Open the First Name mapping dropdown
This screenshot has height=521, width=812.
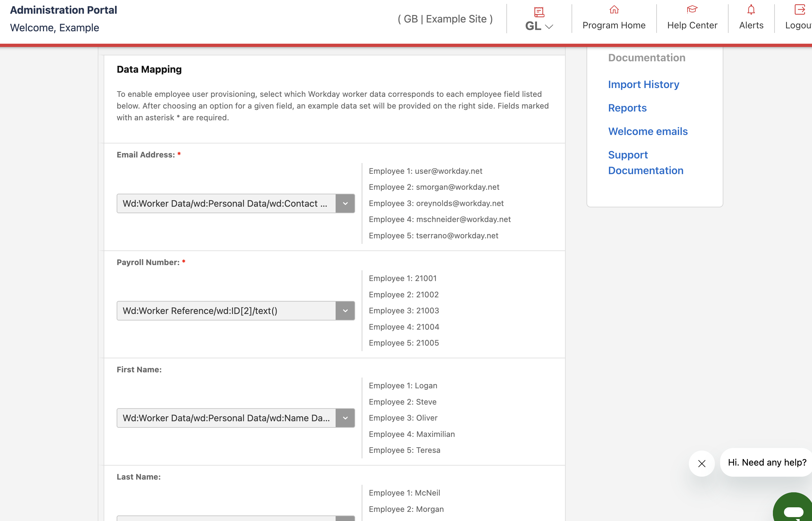(x=236, y=418)
